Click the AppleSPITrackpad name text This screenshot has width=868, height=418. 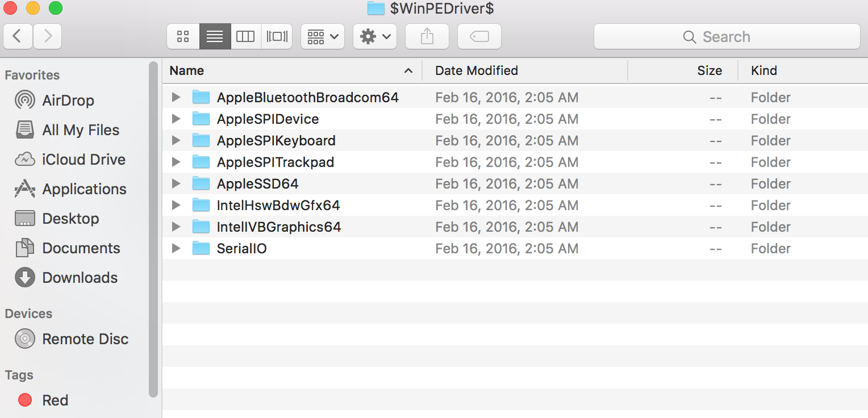click(x=276, y=162)
